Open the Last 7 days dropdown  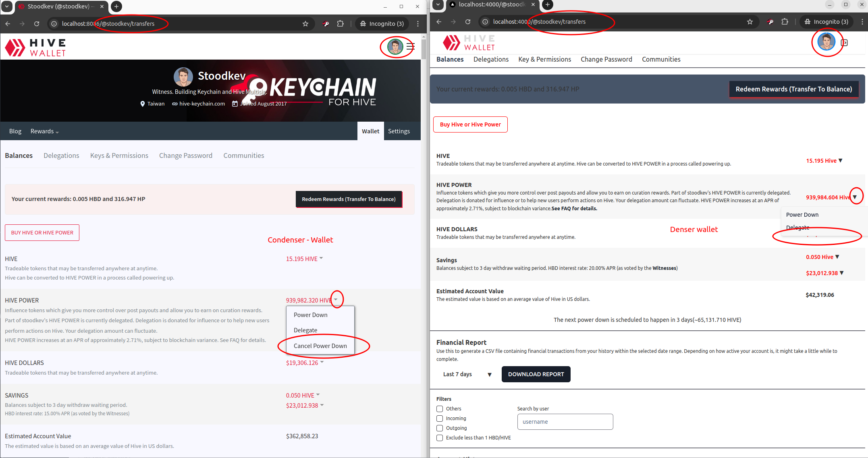[467, 374]
